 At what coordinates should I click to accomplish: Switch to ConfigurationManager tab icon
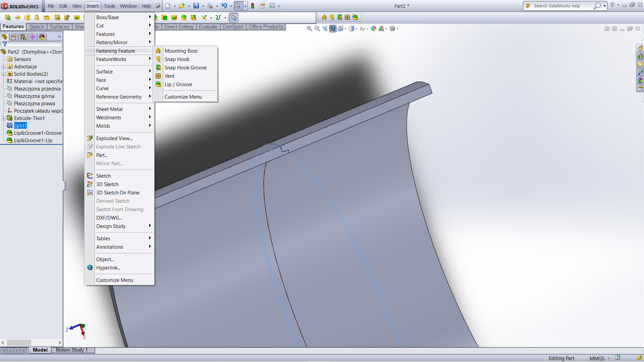click(23, 37)
